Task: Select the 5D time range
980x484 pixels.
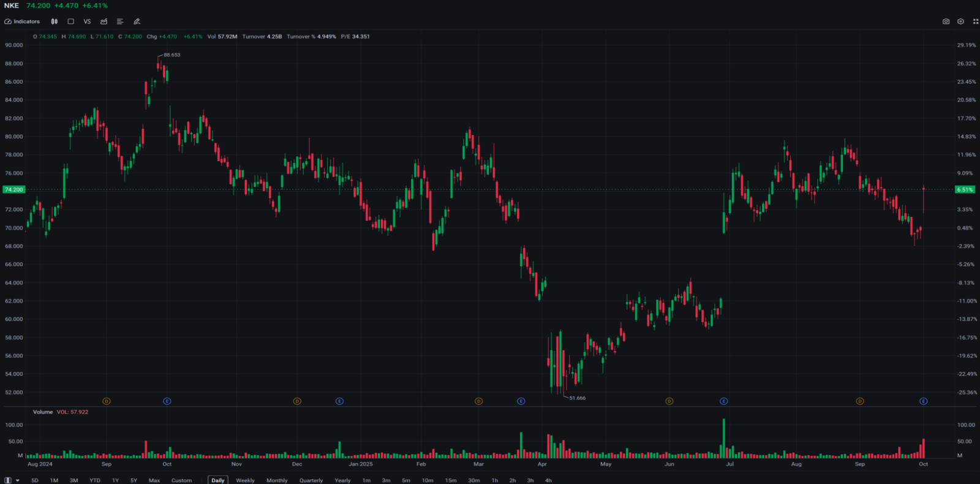Action: click(35, 480)
